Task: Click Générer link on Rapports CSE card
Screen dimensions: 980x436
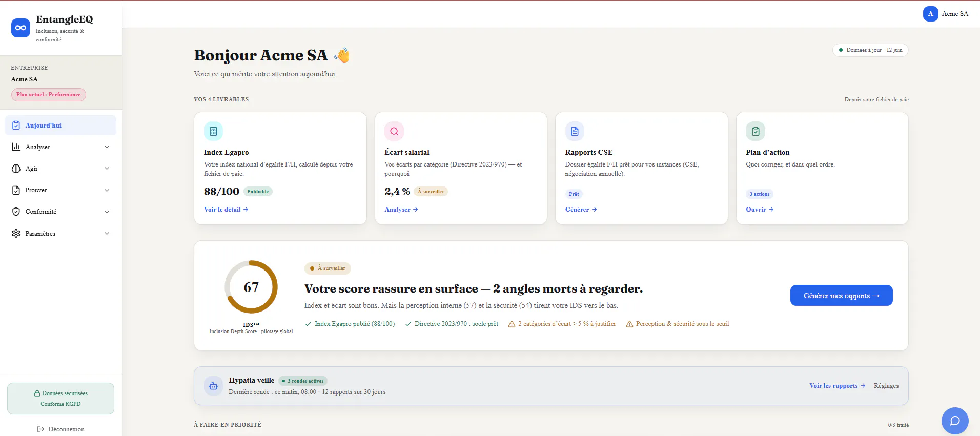Action: tap(581, 210)
